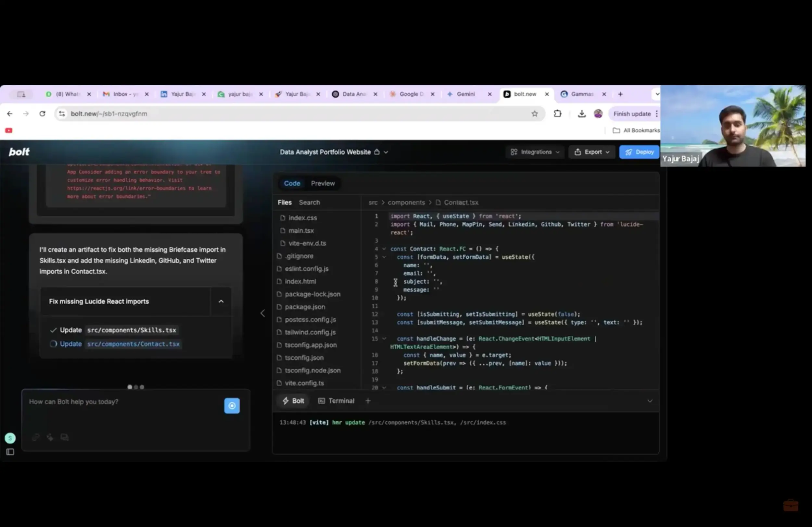
Task: Switch to the Terminal tab
Action: click(x=336, y=401)
